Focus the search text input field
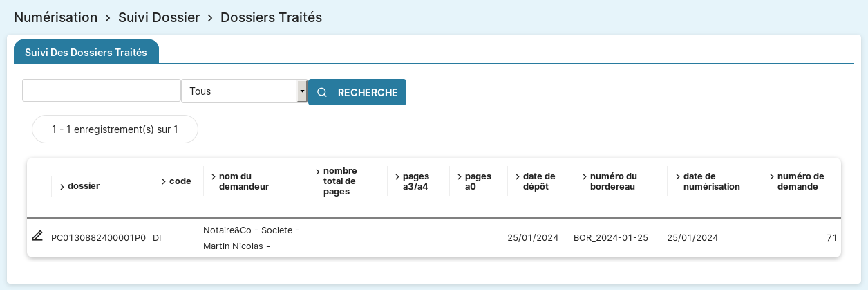The image size is (868, 290). click(101, 90)
